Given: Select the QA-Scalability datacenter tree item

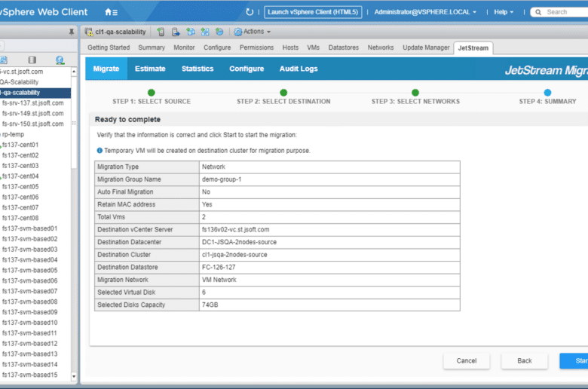Looking at the screenshot, I should (19, 81).
